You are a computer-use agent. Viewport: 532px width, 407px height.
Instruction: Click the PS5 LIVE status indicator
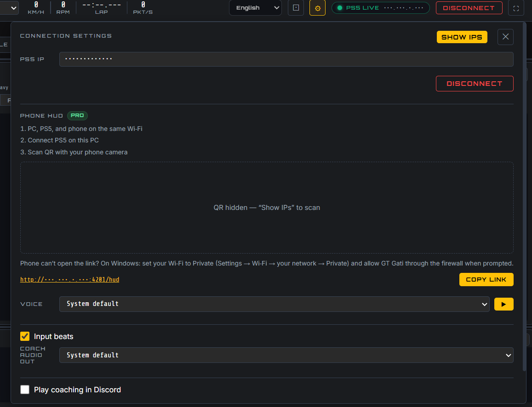click(x=380, y=8)
